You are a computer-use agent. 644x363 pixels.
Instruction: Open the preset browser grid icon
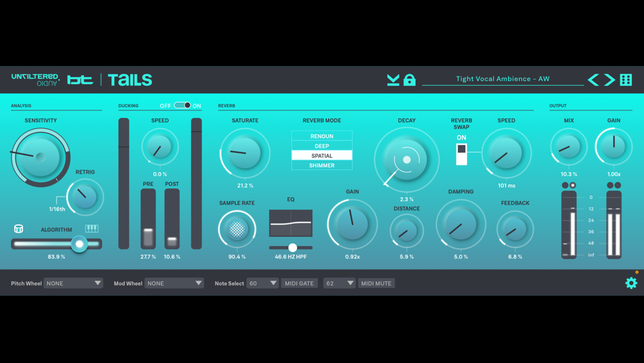626,80
